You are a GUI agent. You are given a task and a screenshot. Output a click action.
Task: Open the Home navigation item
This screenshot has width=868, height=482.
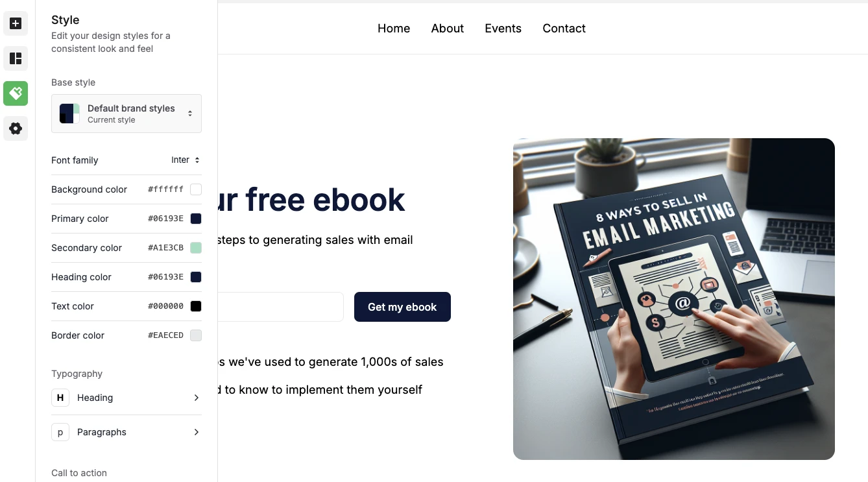(394, 29)
